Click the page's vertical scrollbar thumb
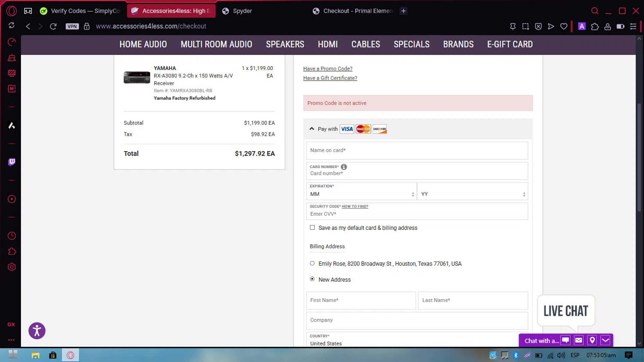Screen dimensions: 644x362 coord(639,157)
